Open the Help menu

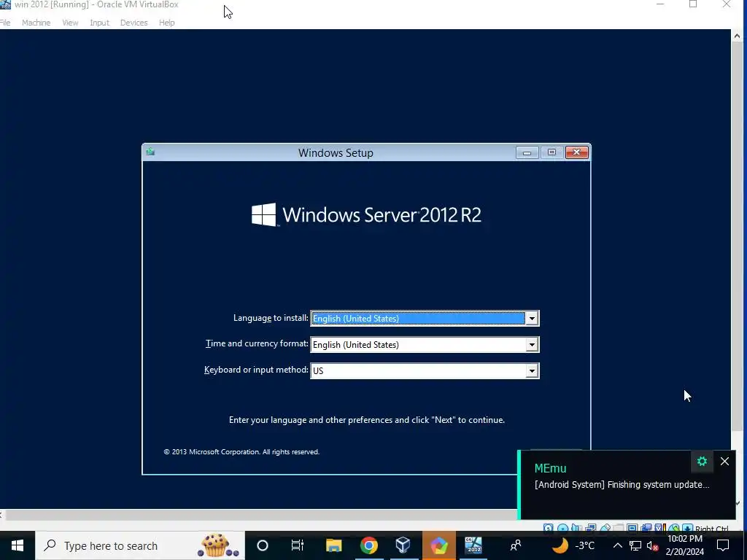coord(167,23)
